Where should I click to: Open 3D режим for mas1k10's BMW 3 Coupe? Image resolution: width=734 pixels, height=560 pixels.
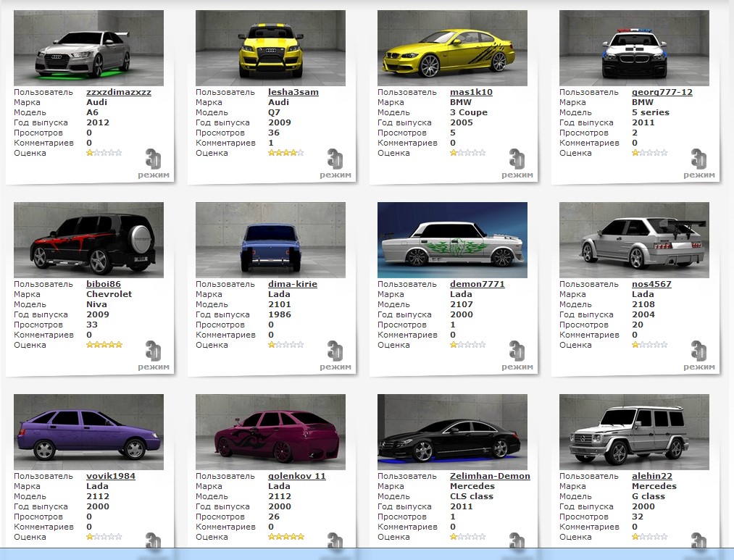[x=517, y=164]
